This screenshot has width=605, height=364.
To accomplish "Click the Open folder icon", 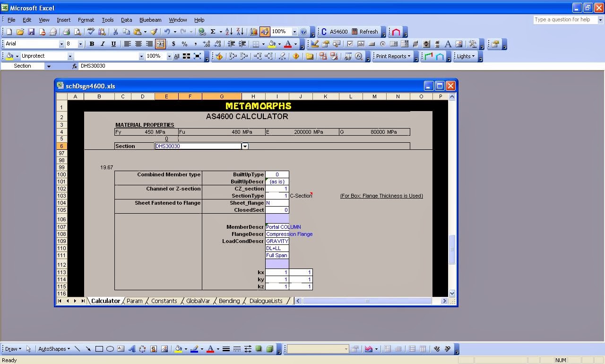I will pos(20,32).
